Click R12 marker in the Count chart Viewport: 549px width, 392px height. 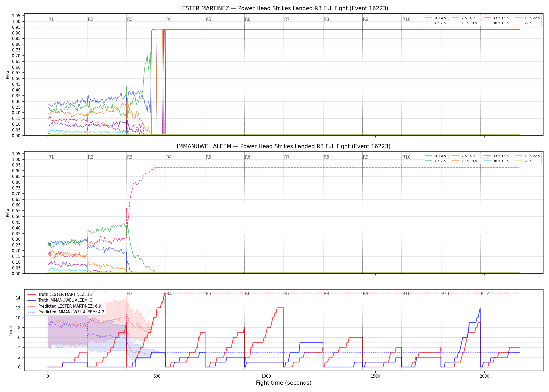point(485,294)
